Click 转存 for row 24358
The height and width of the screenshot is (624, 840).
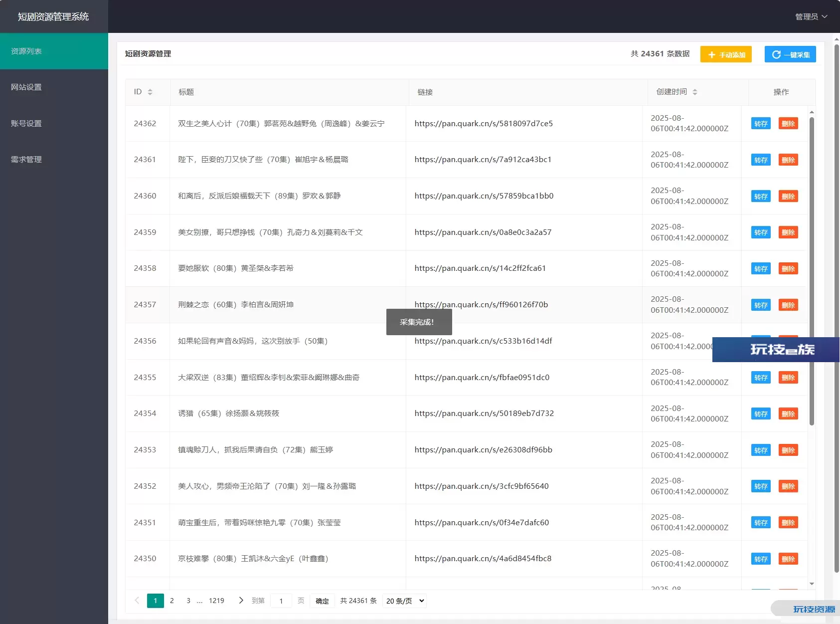click(761, 269)
